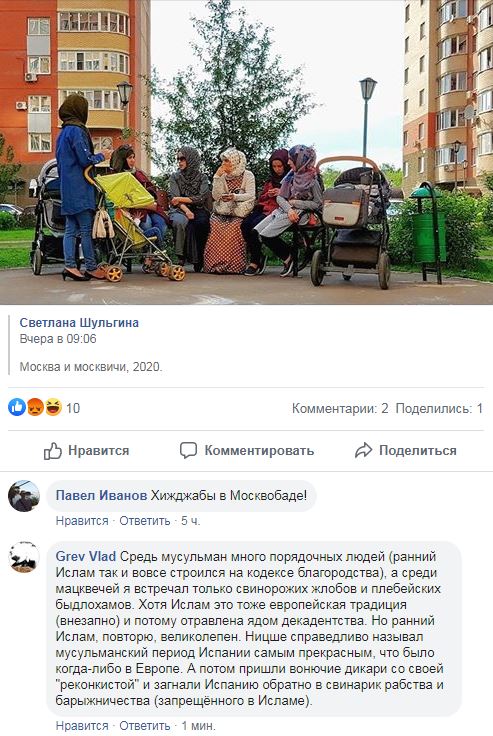The height and width of the screenshot is (736, 493).
Task: Click the laughing face reaction icon
Action: pos(53,407)
